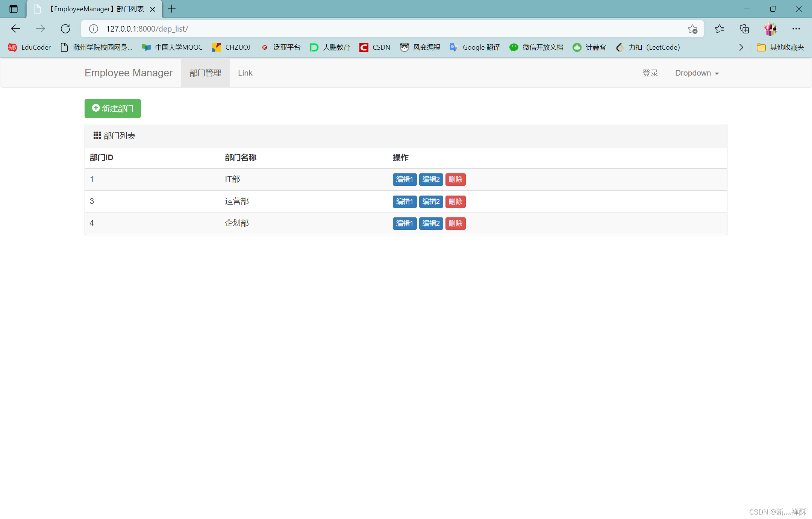Select the 部门管理 navbar tab

[x=205, y=73]
